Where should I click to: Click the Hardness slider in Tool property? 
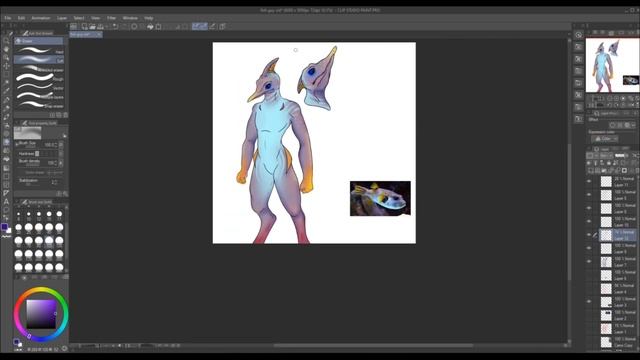coord(44,154)
